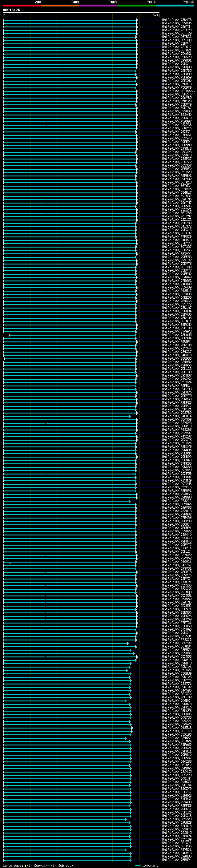Select the UniRef100_Q06BK4 label
197x868 pixels.
pos(177,700)
